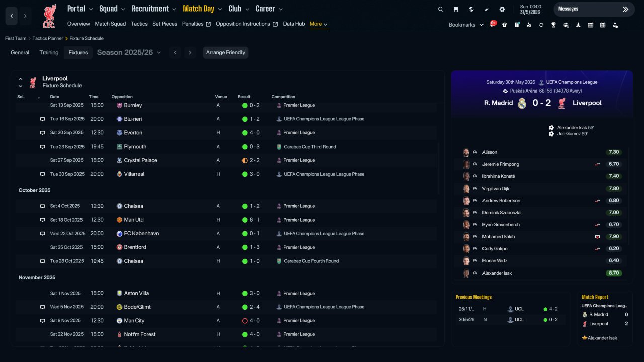Open settings gear icon

502,9
